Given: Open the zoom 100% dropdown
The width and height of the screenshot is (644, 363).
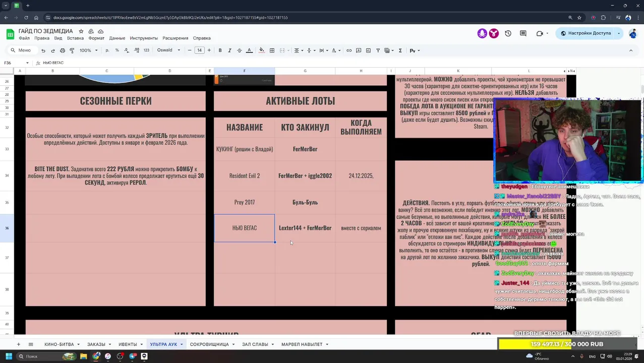Looking at the screenshot, I should pos(88,50).
